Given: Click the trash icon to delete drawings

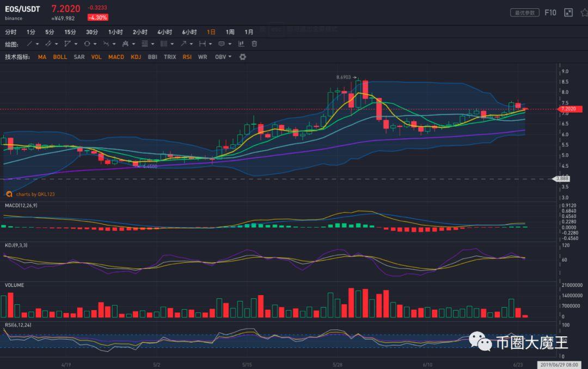Looking at the screenshot, I should (x=254, y=44).
